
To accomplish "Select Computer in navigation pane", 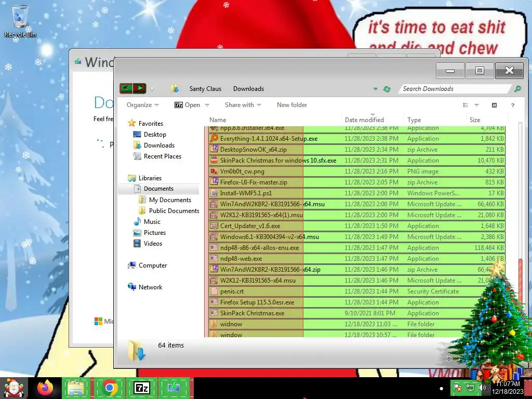I will [x=147, y=265].
